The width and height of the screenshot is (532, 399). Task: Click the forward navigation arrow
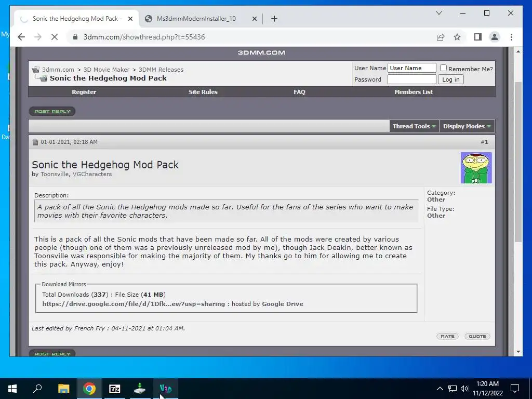pos(37,37)
